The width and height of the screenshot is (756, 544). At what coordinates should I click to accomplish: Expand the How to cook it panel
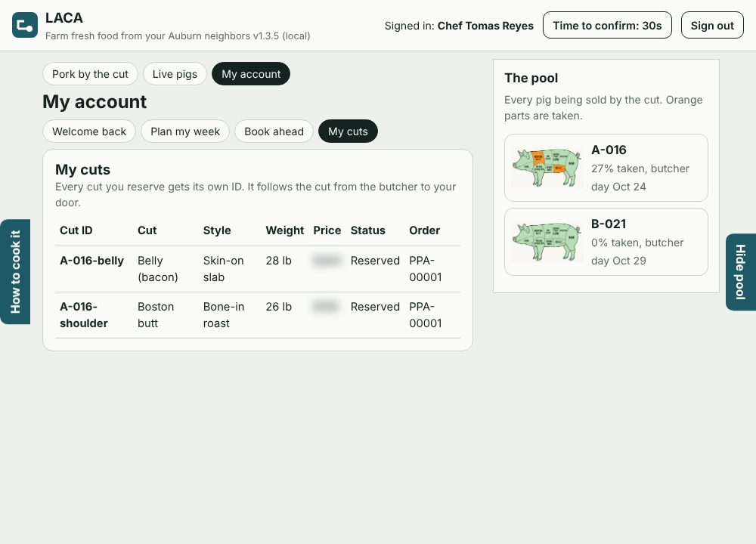pyautogui.click(x=15, y=272)
